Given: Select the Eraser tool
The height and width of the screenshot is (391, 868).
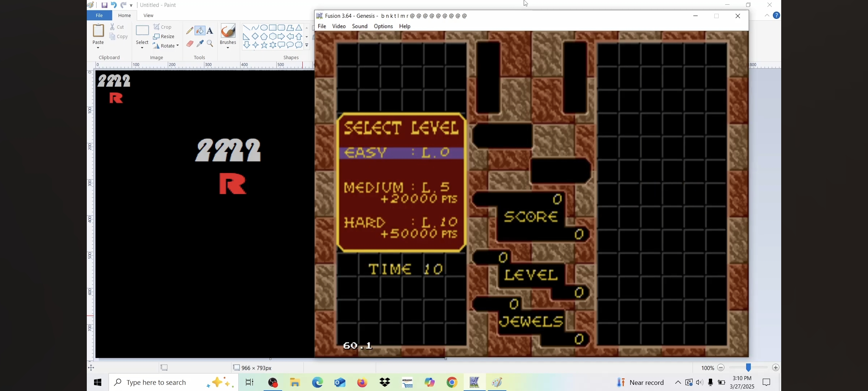Looking at the screenshot, I should point(190,44).
